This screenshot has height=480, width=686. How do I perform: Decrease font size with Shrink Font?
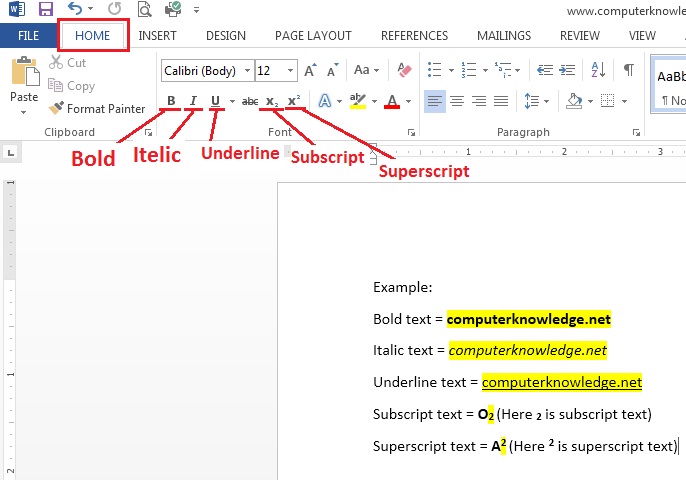pos(332,70)
